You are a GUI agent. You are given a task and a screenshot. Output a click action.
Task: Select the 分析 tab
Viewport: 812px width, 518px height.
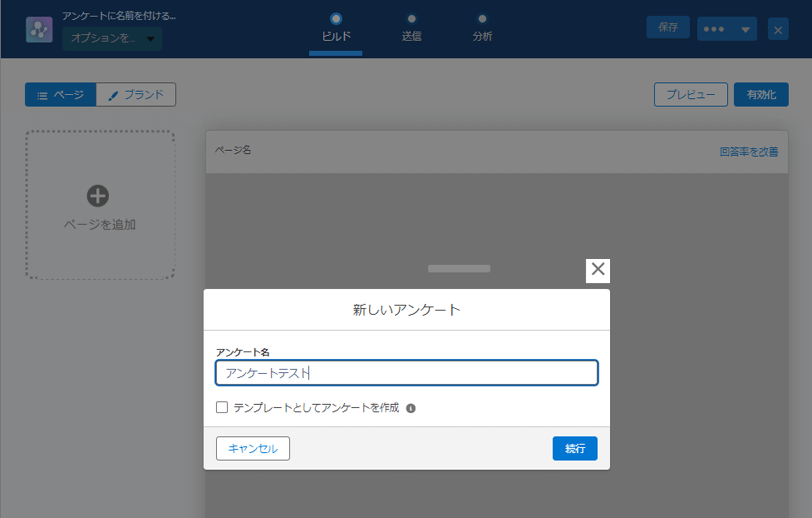click(x=482, y=36)
